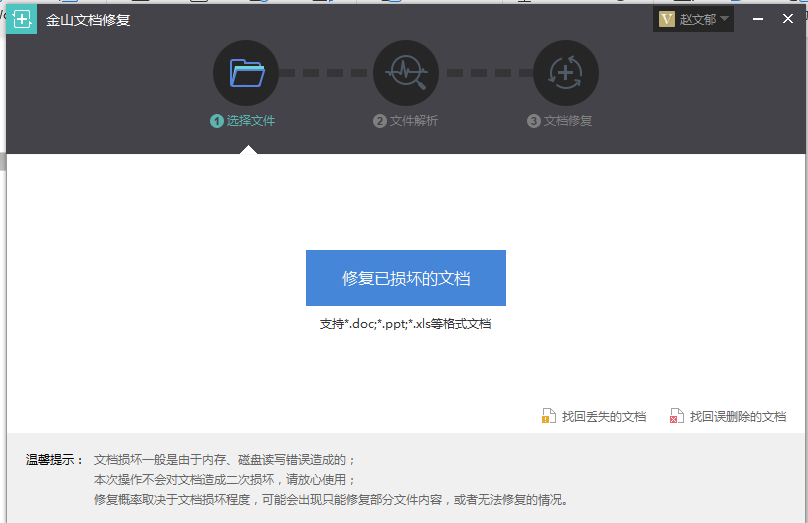Click the tip line 文档损坏一般是由于内存、磁盘读写错误造成的

pos(225,460)
